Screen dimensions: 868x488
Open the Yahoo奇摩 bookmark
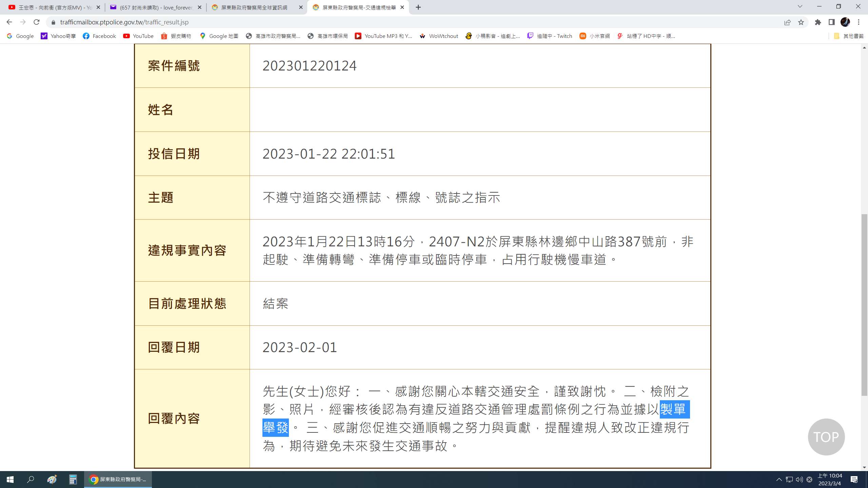(x=58, y=36)
